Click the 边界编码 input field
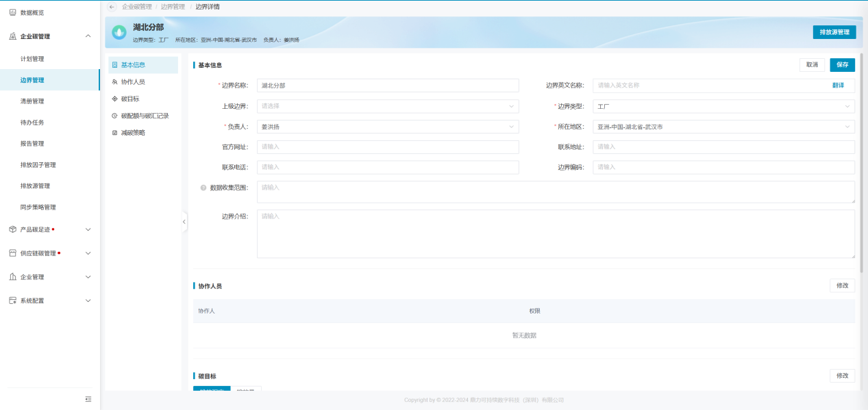Image resolution: width=868 pixels, height=410 pixels. 723,168
